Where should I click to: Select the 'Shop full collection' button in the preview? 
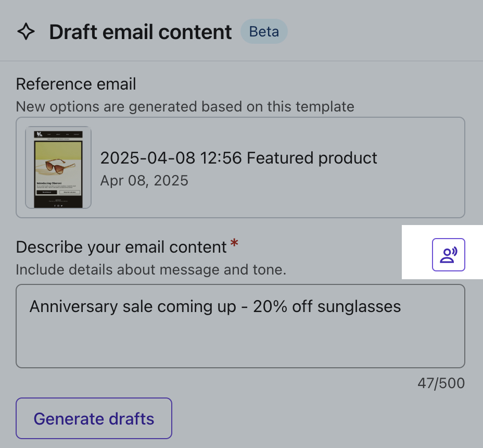(x=69, y=192)
